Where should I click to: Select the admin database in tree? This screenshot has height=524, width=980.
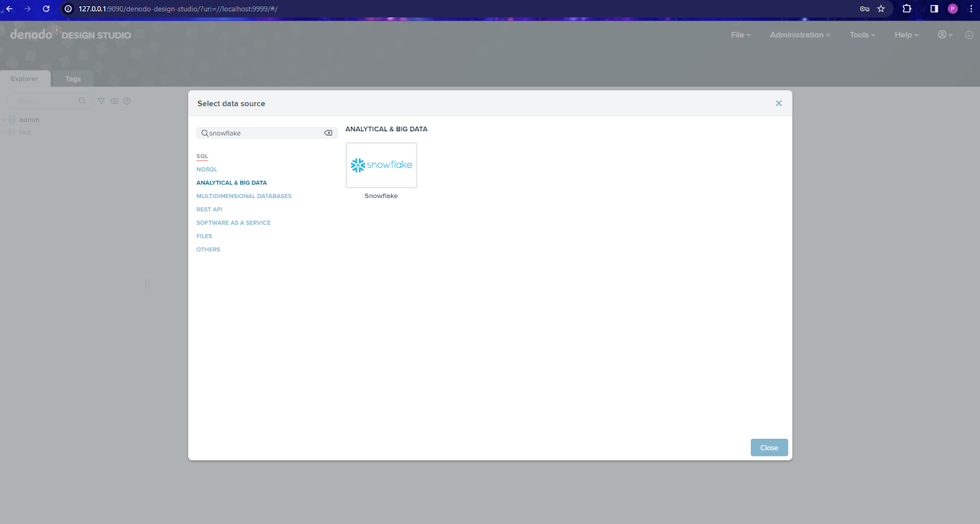click(x=29, y=120)
